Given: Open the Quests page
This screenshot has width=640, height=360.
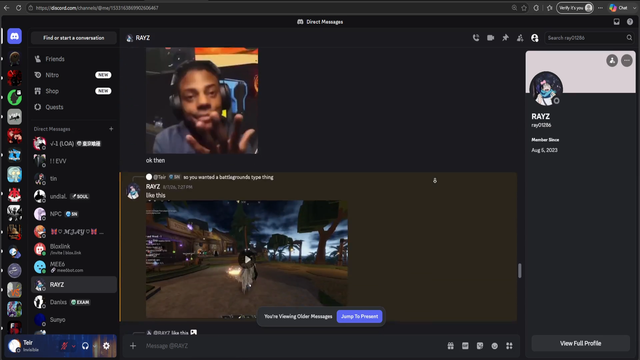Looking at the screenshot, I should (74, 107).
